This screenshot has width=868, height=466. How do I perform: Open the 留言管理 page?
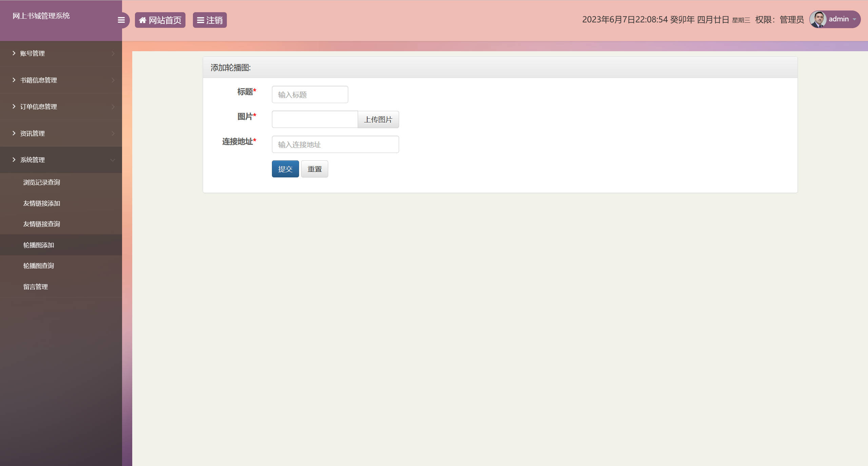[35, 287]
